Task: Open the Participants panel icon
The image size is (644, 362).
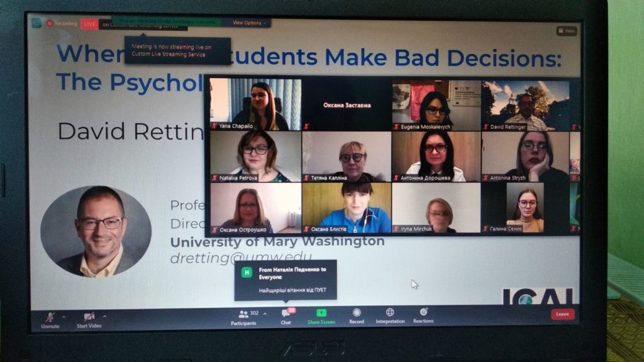Action: (x=243, y=314)
